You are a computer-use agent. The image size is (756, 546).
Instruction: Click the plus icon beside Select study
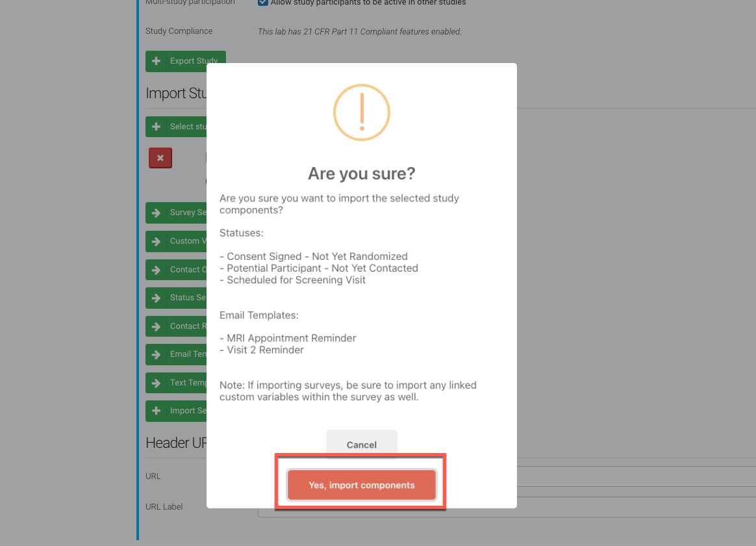pos(156,127)
